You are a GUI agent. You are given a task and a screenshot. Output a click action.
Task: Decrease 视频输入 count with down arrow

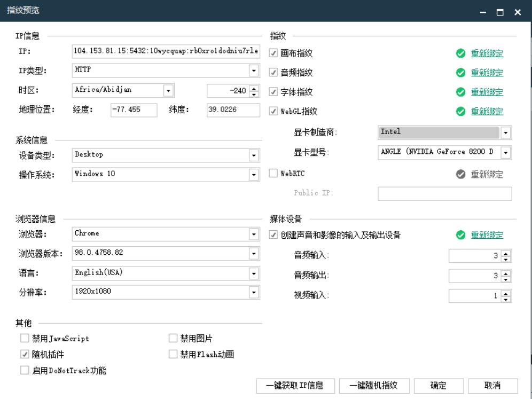[x=506, y=298]
